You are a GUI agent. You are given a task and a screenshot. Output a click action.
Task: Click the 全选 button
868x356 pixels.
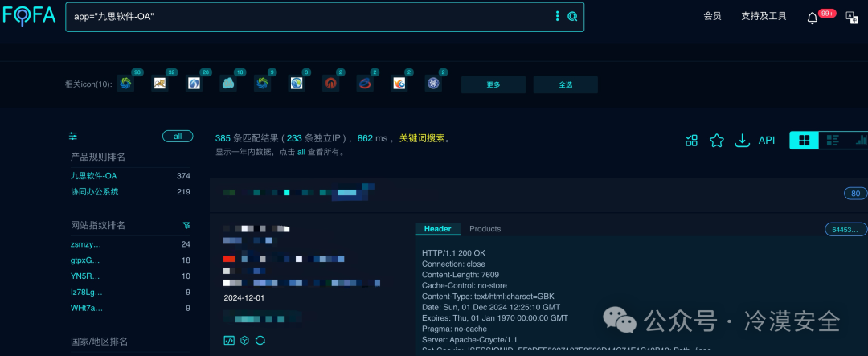pos(565,84)
